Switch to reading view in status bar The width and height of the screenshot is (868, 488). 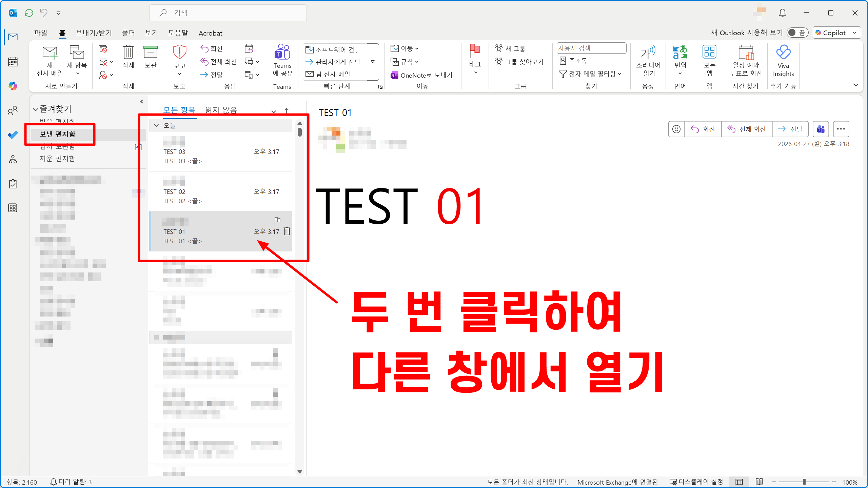coord(759,482)
